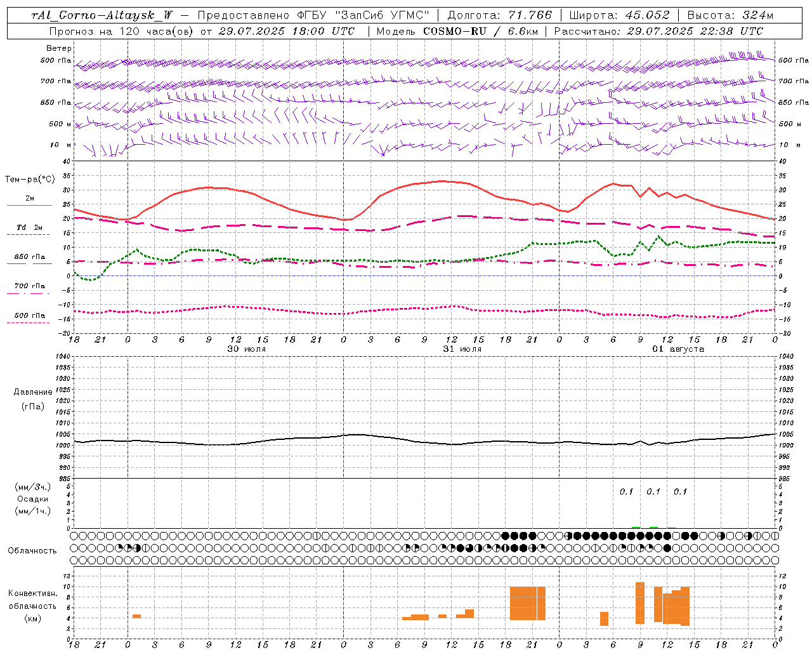Click the 2м temperature legend entry

click(29, 201)
